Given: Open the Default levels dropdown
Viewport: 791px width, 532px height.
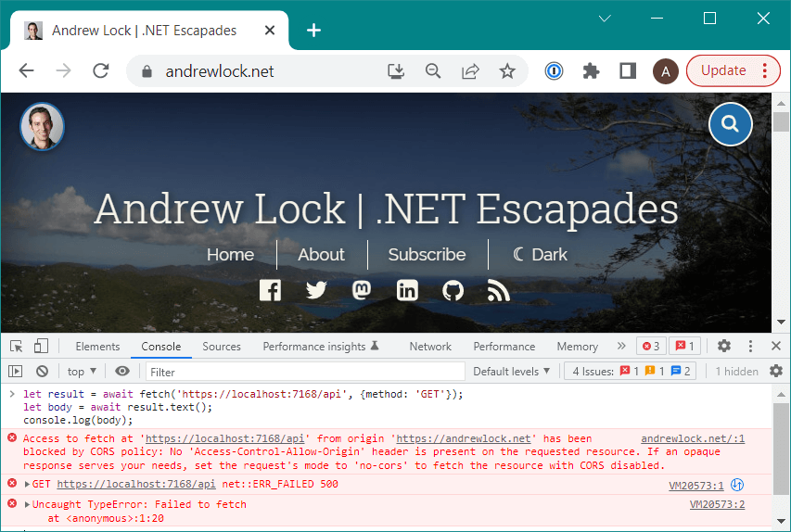Looking at the screenshot, I should (x=512, y=372).
